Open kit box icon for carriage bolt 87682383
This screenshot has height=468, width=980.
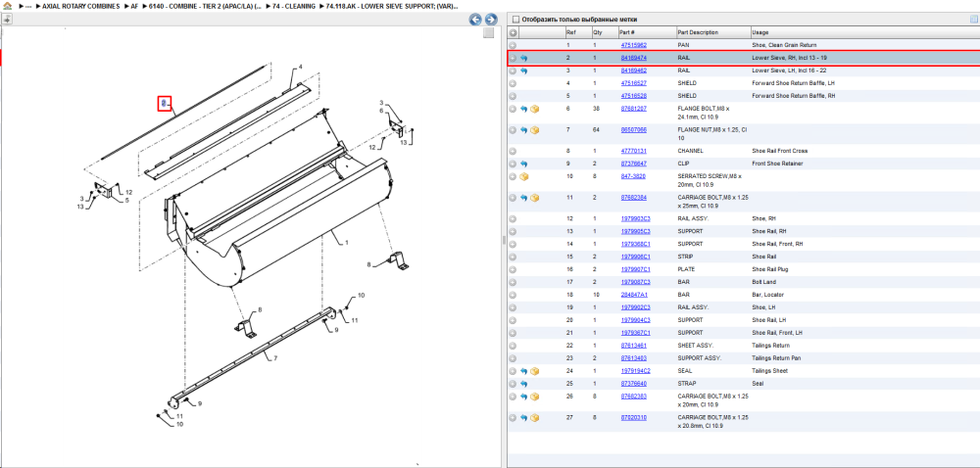point(534,397)
